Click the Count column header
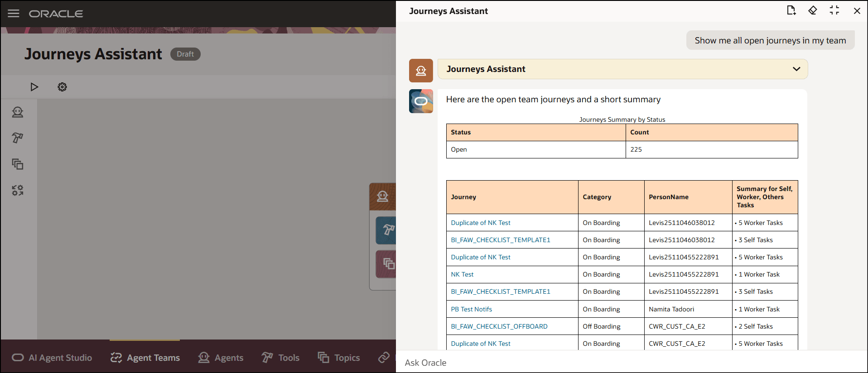This screenshot has width=868, height=373. [x=712, y=132]
